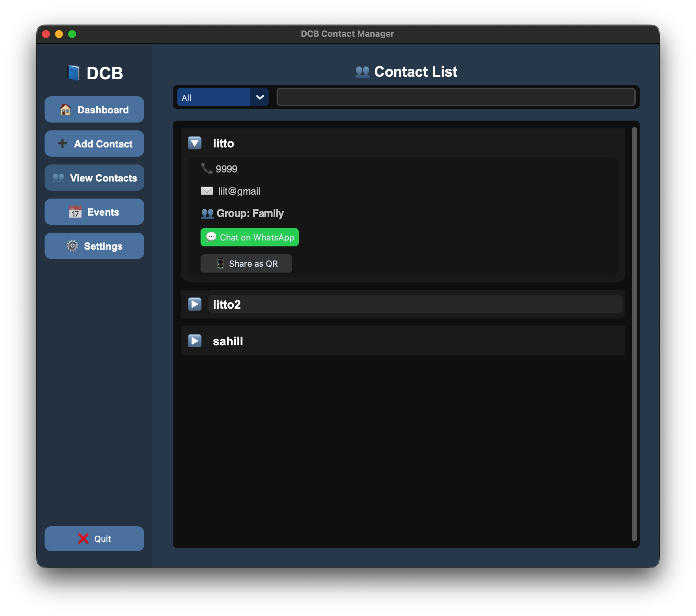This screenshot has width=696, height=616.
Task: Click the Share as QR button
Action: pyautogui.click(x=246, y=263)
